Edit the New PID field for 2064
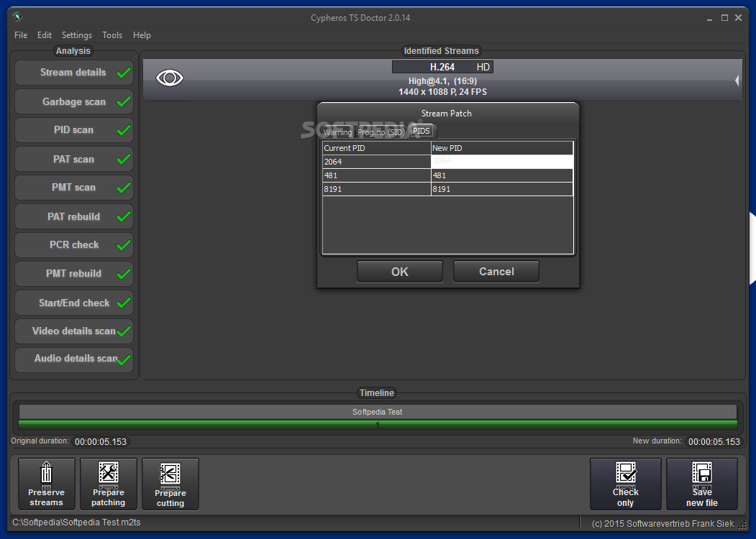This screenshot has width=756, height=539. tap(502, 162)
